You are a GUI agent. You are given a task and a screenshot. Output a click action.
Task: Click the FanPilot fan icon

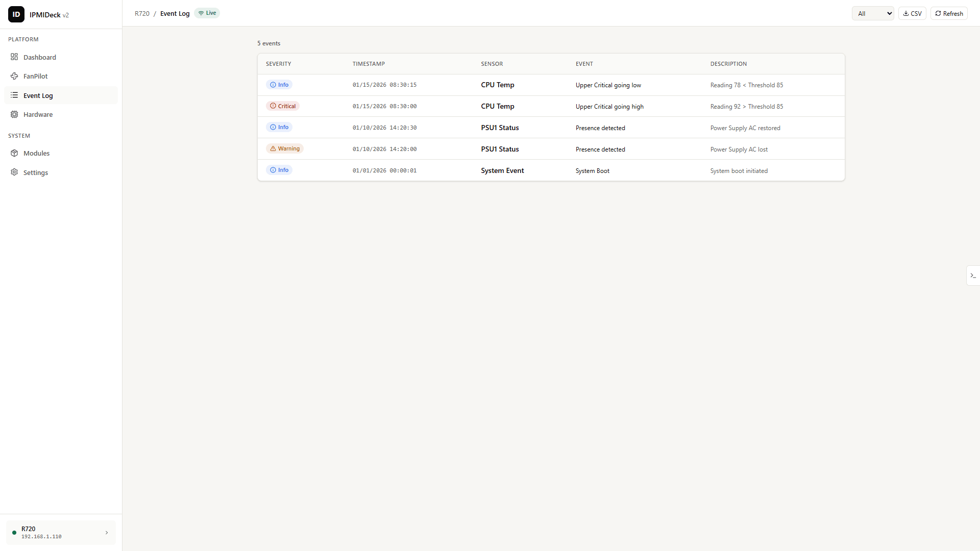(x=14, y=76)
